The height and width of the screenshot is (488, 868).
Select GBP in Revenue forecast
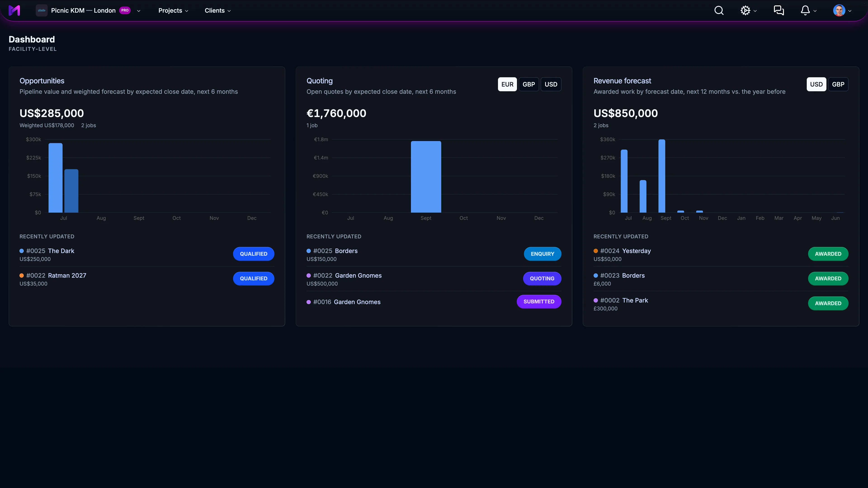point(838,84)
